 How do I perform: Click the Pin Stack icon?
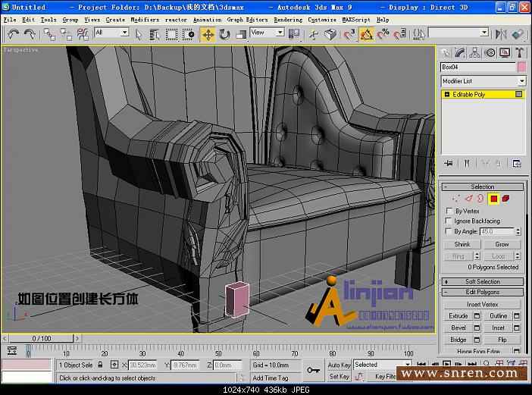tap(448, 164)
